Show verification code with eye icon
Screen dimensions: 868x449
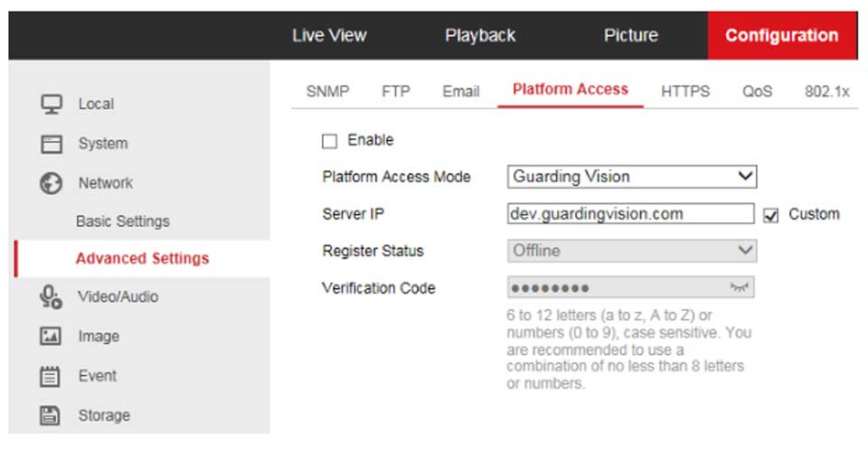coord(740,288)
